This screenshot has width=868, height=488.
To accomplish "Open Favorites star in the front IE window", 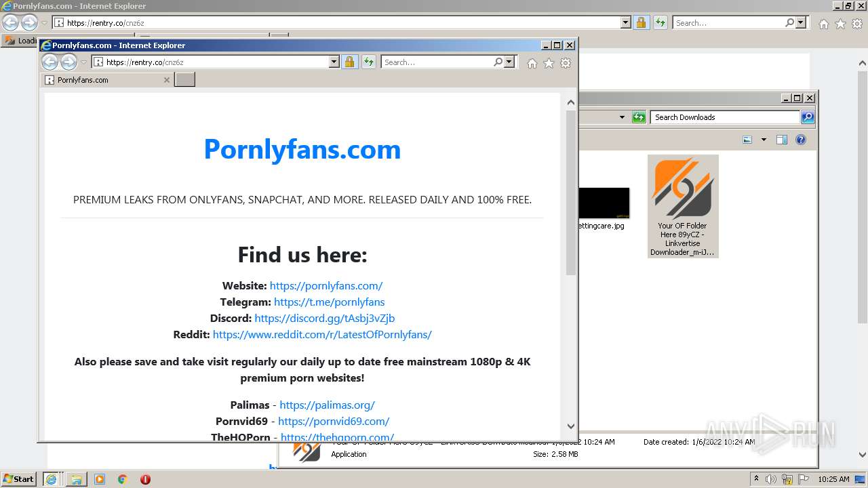I will tap(549, 63).
